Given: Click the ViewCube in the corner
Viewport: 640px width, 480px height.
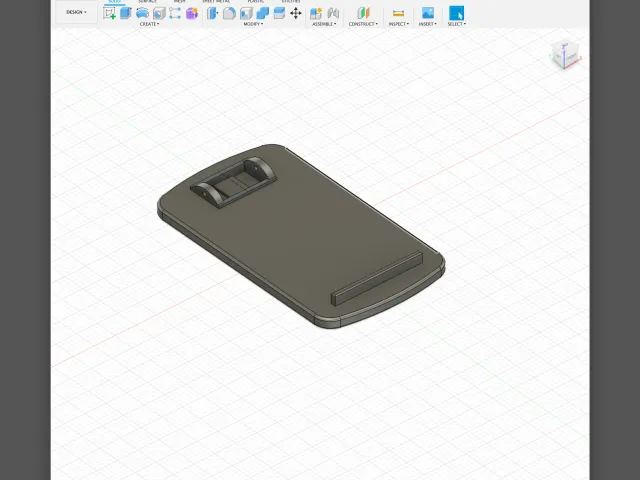Looking at the screenshot, I should [566, 55].
